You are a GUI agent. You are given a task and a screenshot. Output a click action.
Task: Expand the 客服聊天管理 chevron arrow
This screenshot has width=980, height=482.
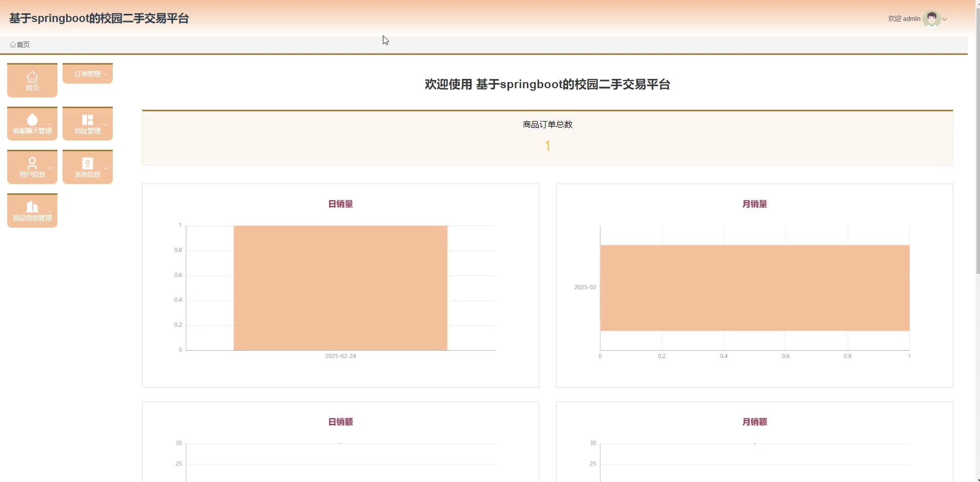click(50, 124)
